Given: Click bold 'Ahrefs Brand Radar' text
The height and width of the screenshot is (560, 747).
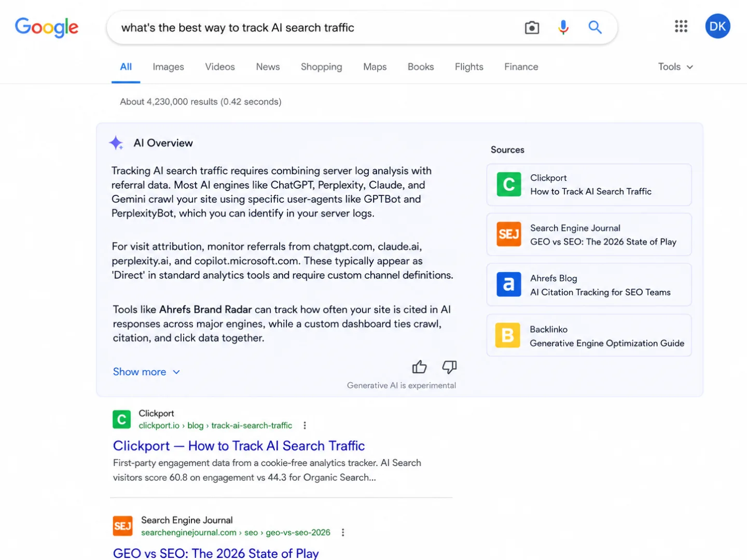Looking at the screenshot, I should tap(205, 310).
